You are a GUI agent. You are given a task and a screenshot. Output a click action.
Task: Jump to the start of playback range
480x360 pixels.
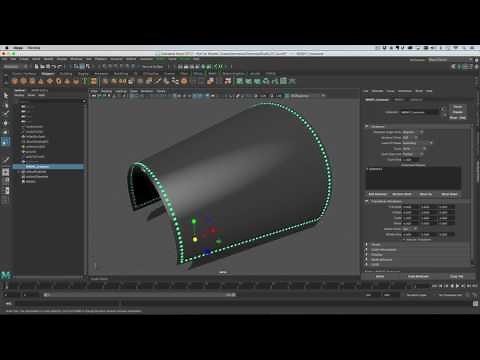435,286
